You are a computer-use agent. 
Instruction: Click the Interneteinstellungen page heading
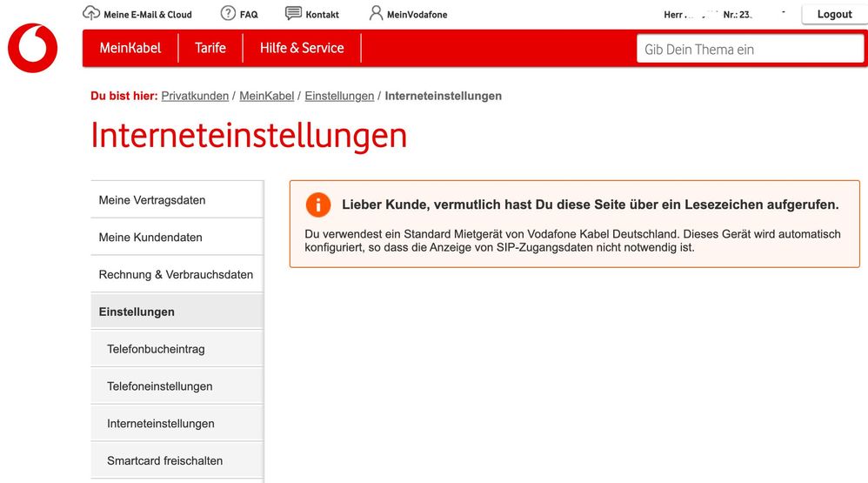point(249,136)
